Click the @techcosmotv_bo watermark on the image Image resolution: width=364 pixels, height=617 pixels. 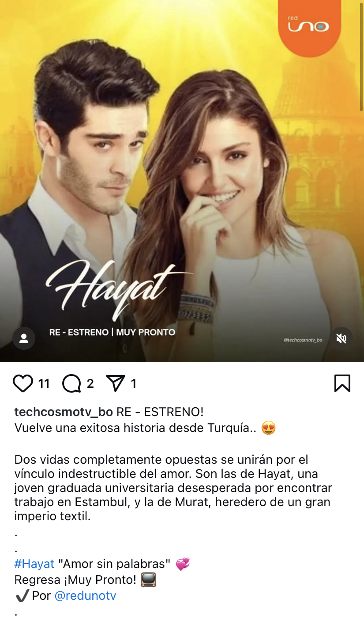tap(303, 340)
